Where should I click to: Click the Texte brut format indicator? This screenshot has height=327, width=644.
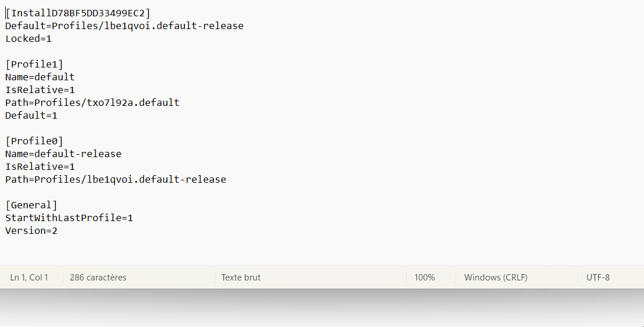[x=241, y=278]
